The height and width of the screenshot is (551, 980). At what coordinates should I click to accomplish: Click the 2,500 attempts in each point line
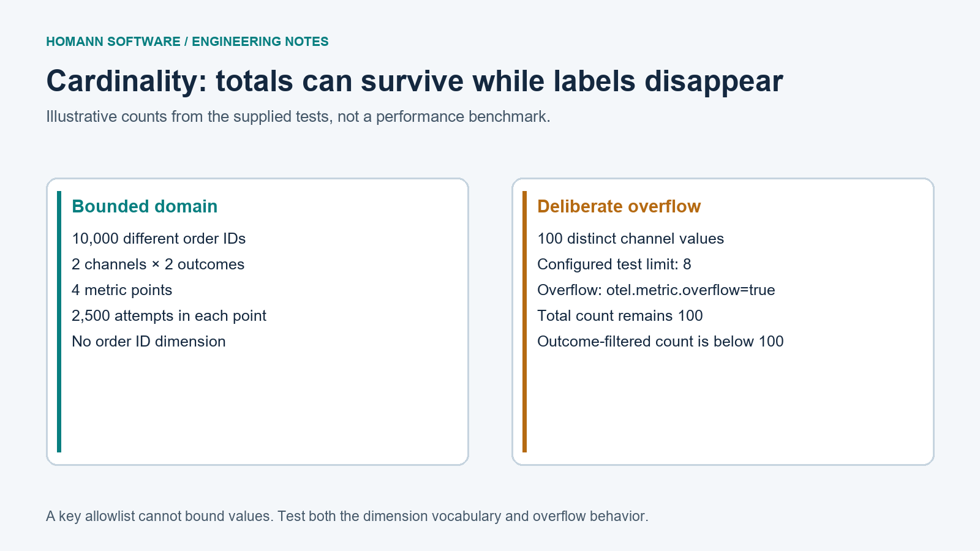[169, 315]
